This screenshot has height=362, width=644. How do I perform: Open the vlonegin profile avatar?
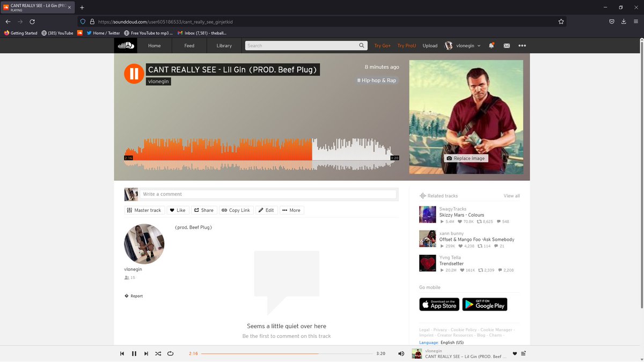point(144,244)
